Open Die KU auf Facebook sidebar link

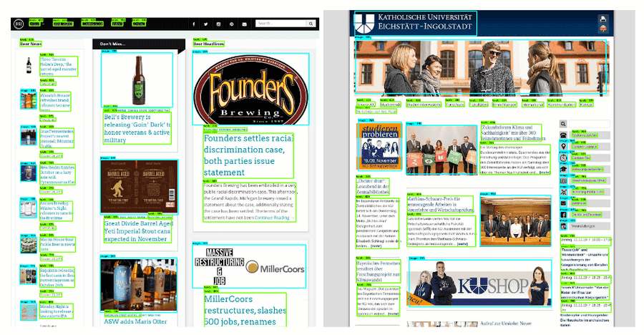(x=587, y=215)
